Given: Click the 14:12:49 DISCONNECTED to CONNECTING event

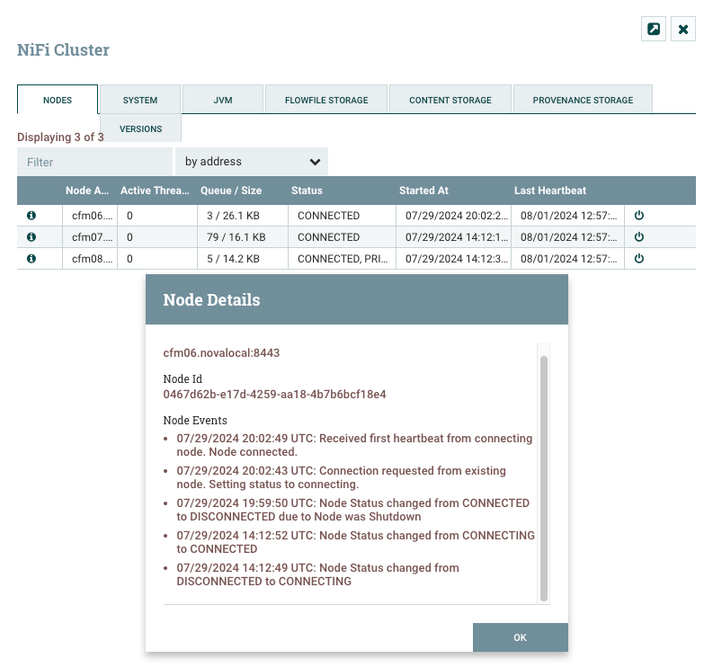Looking at the screenshot, I should [317, 574].
